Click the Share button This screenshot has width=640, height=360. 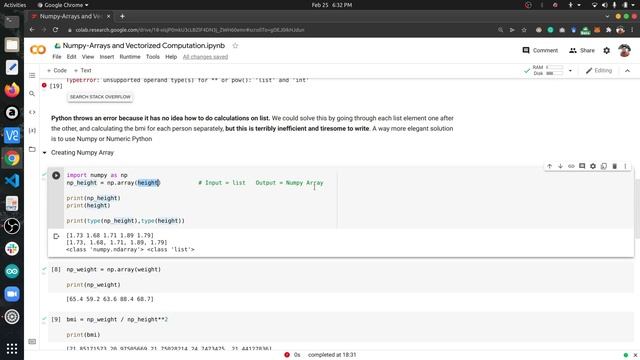582,50
